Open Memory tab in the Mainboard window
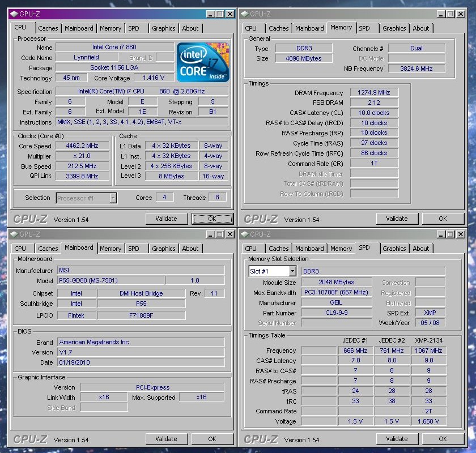The height and width of the screenshot is (453, 476). [110, 249]
